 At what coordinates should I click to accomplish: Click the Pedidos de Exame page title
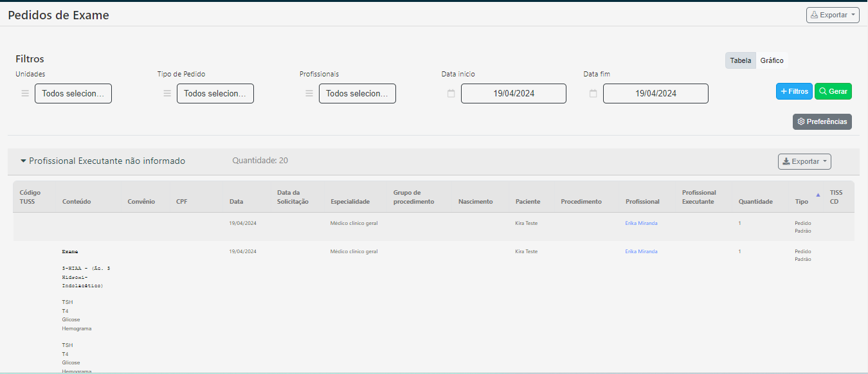(59, 15)
